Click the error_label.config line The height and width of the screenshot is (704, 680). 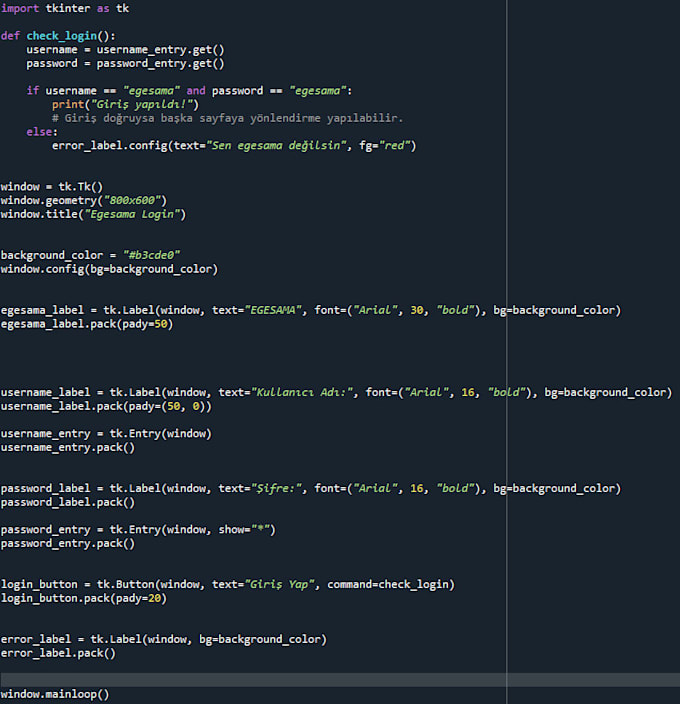pyautogui.click(x=234, y=146)
